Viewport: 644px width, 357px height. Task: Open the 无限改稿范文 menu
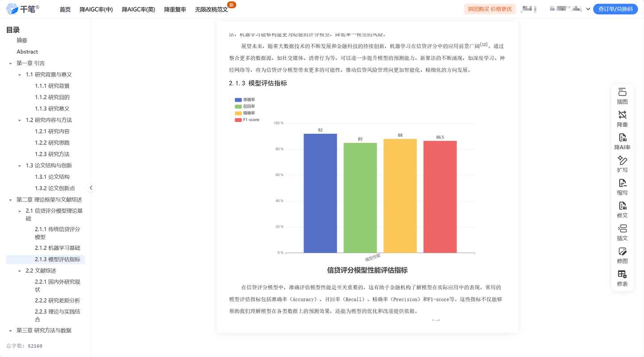pos(212,9)
